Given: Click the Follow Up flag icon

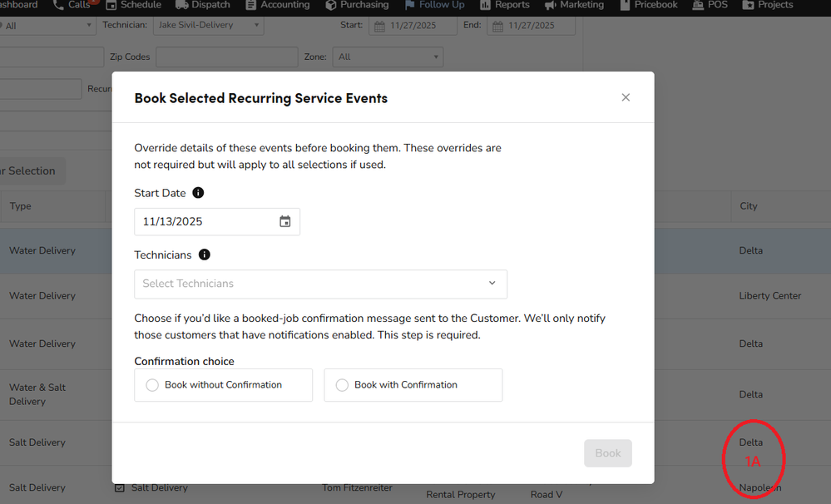Looking at the screenshot, I should tap(410, 5).
